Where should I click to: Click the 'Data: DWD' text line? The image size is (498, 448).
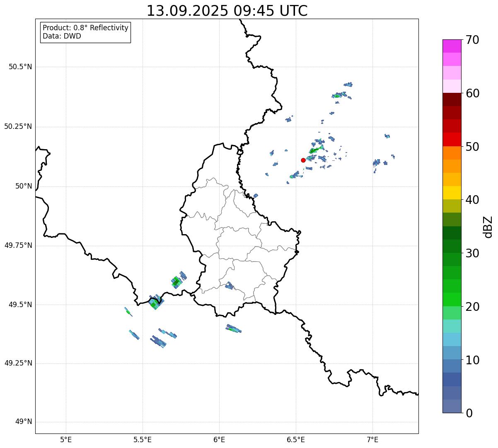pyautogui.click(x=62, y=36)
